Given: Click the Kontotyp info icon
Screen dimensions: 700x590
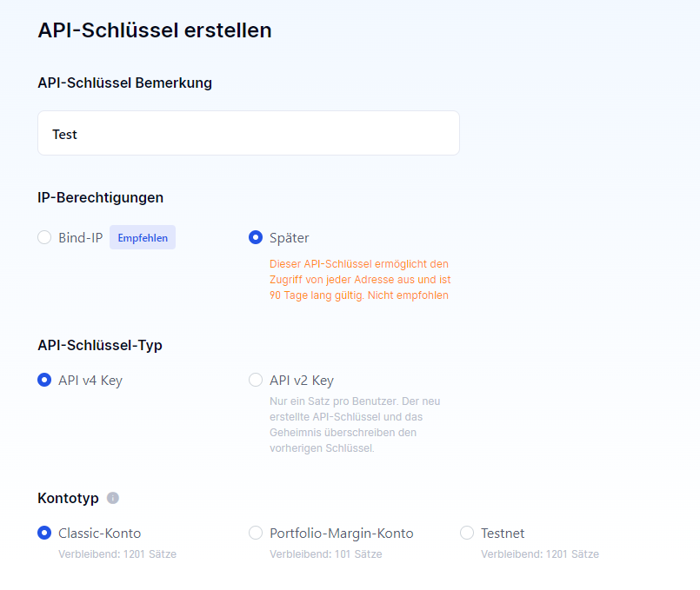Looking at the screenshot, I should click(x=113, y=498).
